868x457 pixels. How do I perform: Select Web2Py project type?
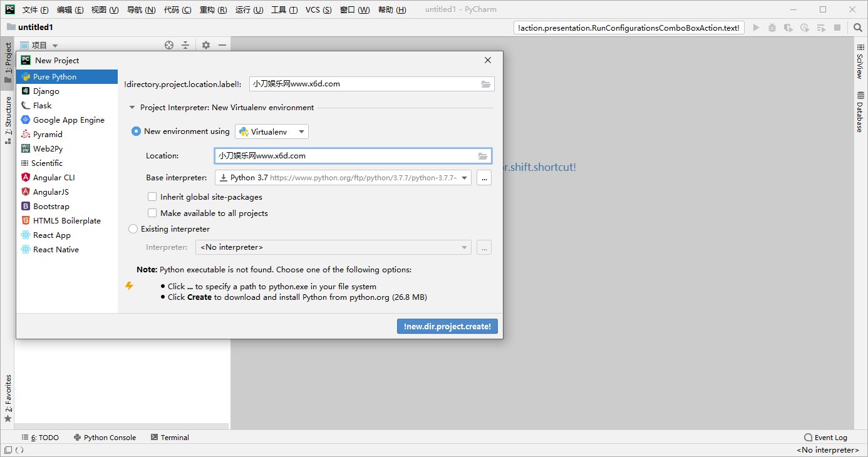(67, 149)
